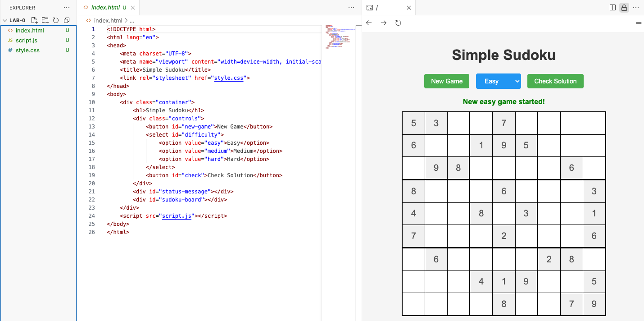Select the index.html editor tab
644x321 pixels.
pos(108,8)
